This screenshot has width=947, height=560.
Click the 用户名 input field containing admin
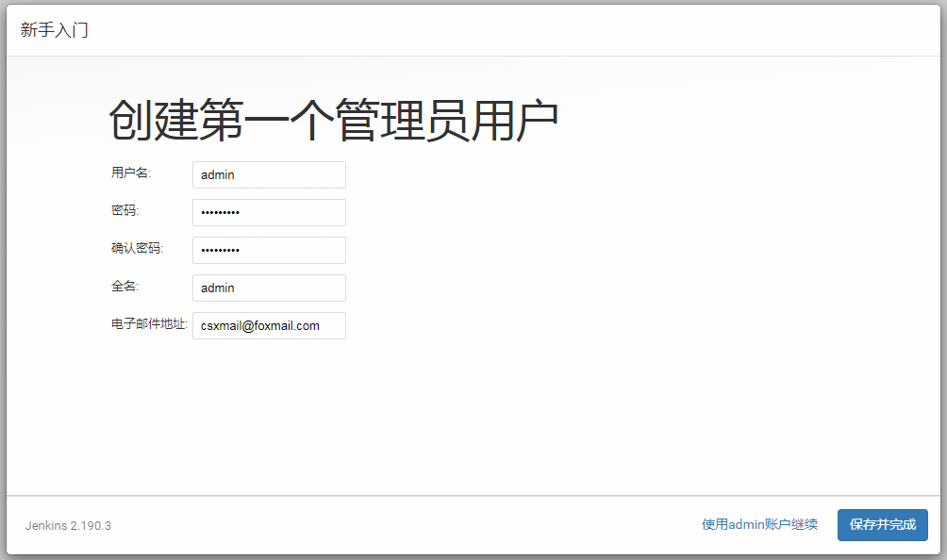269,175
